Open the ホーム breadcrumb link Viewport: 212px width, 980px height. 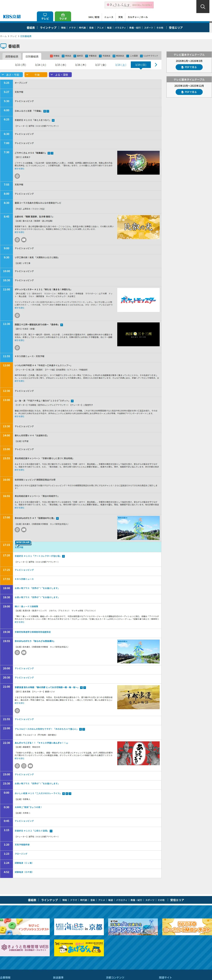click(3, 36)
